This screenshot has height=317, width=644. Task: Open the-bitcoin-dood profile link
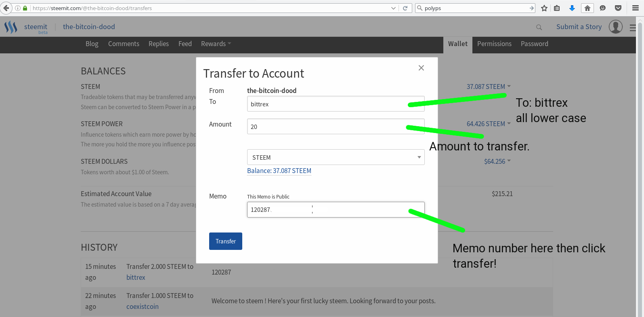[x=89, y=27]
